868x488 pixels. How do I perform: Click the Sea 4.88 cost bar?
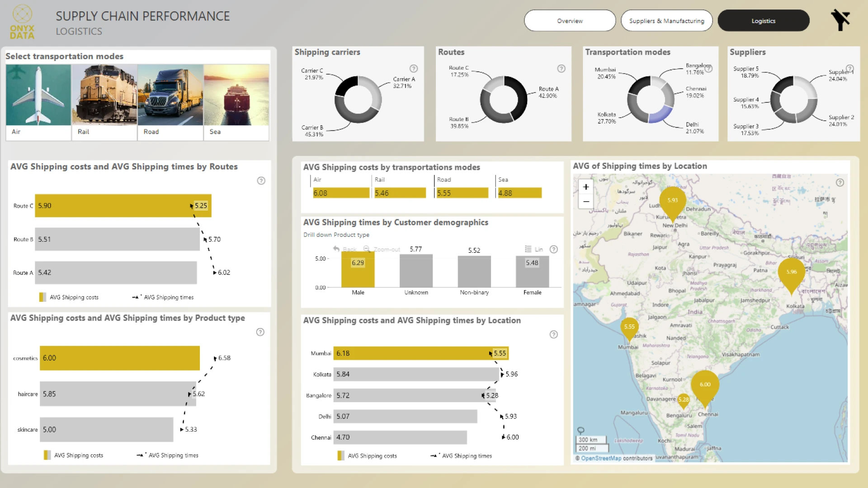[x=519, y=193]
